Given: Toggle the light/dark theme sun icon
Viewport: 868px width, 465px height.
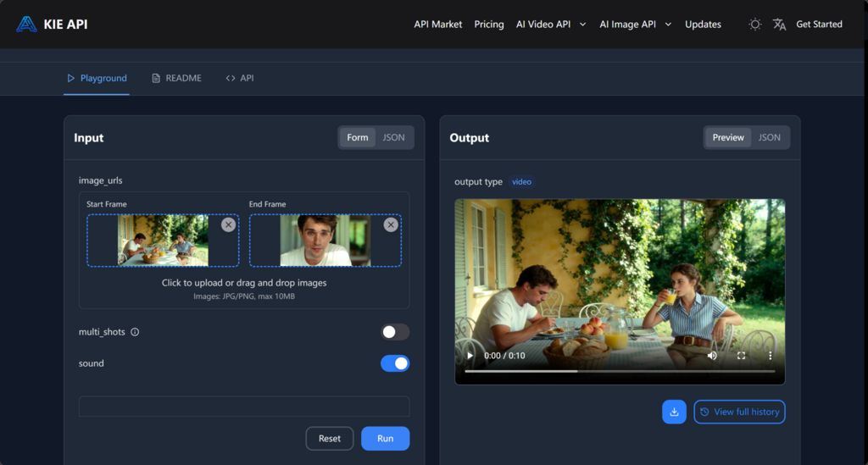Looking at the screenshot, I should point(754,25).
